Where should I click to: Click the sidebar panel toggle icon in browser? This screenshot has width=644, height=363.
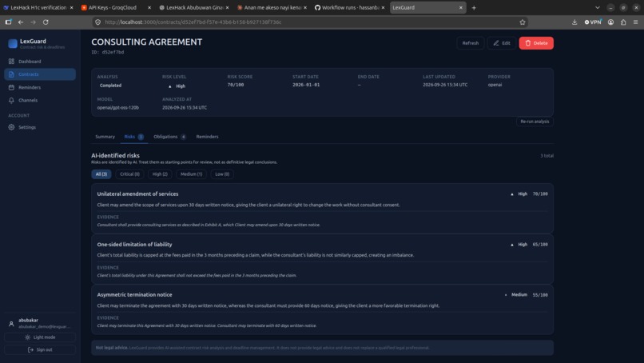[8, 22]
